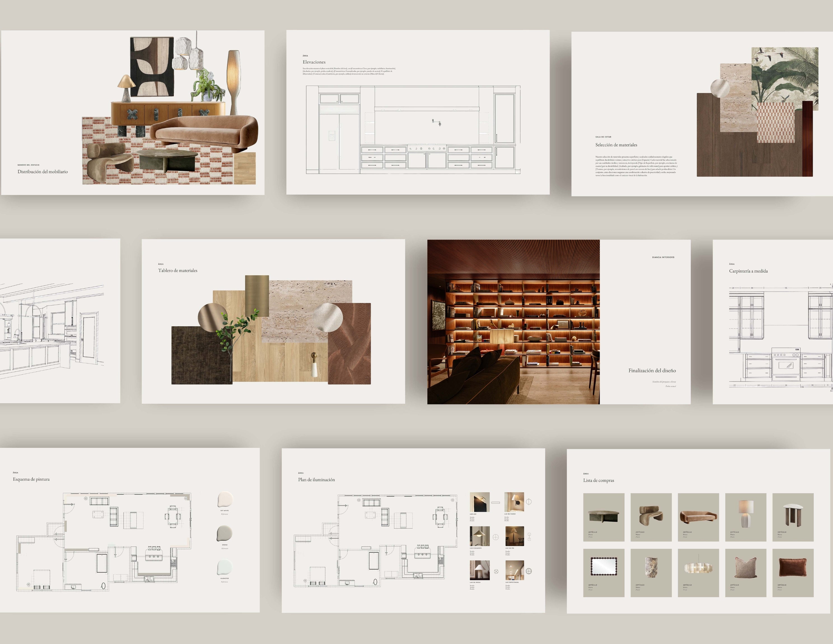Select the Luz Colgante crosshair circle symbol
The width and height of the screenshot is (833, 644).
click(x=495, y=537)
